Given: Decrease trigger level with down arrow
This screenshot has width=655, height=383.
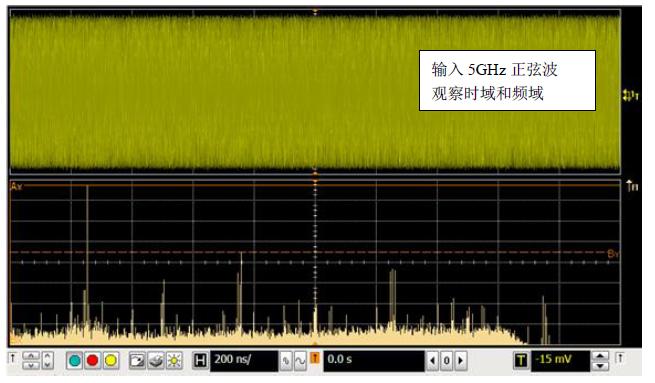Looking at the screenshot, I should coord(600,366).
